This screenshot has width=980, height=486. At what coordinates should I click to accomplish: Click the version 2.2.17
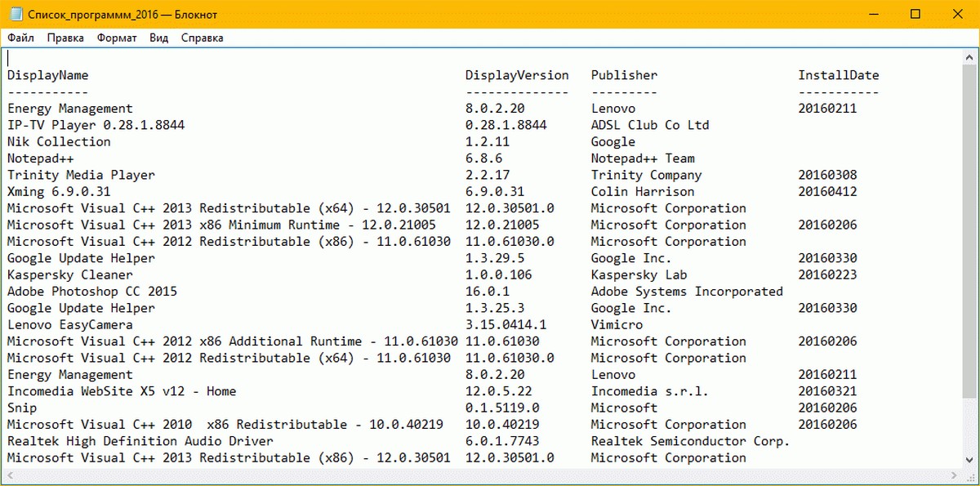coord(488,175)
